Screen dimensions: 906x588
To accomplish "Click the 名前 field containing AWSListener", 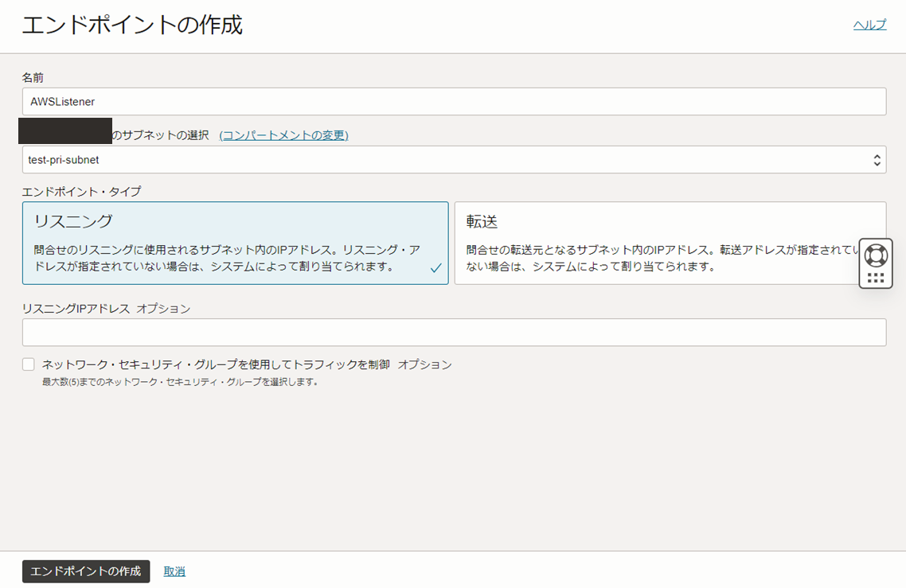I will [x=454, y=102].
